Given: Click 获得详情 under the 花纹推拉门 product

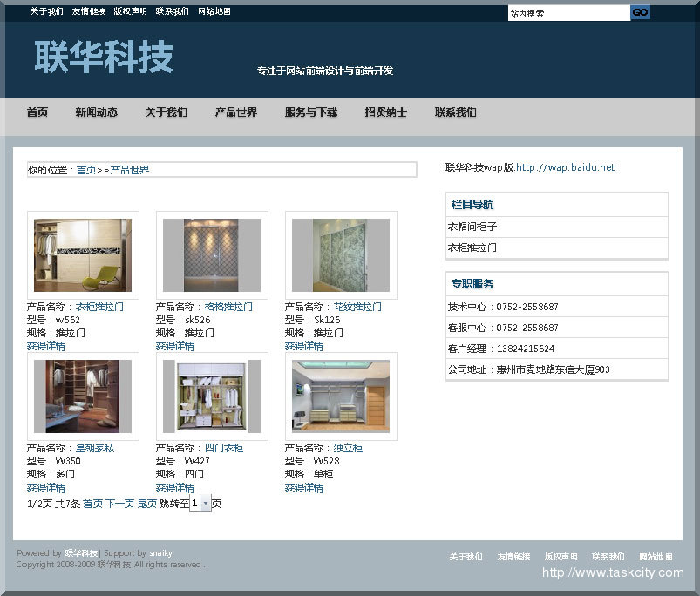Looking at the screenshot, I should pyautogui.click(x=303, y=346).
